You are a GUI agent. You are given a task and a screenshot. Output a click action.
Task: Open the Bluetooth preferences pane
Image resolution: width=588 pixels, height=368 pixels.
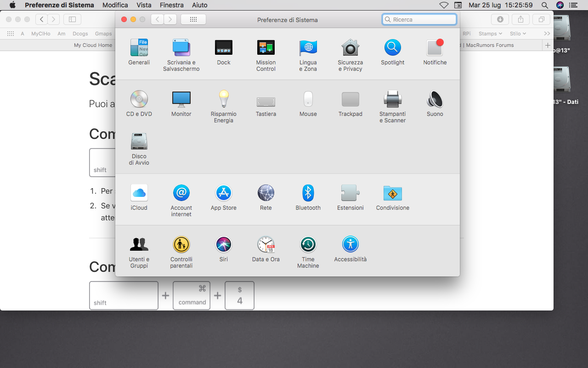click(x=308, y=197)
